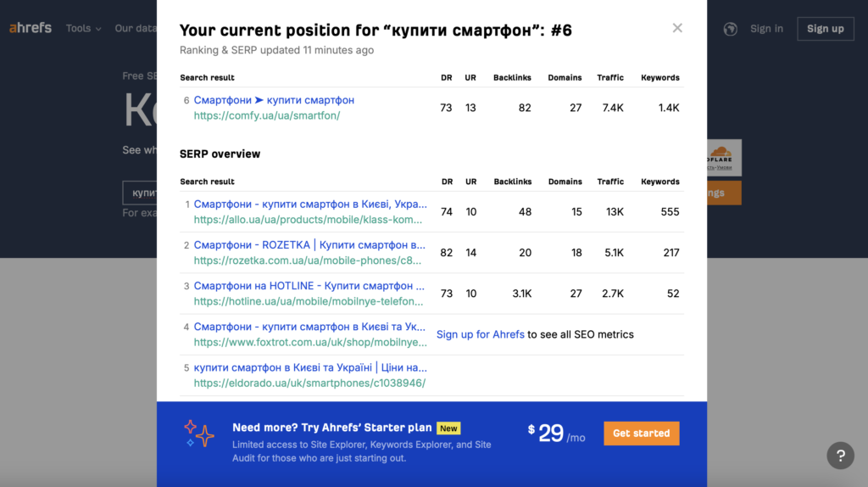Click Get started for Starter plan

(x=641, y=434)
